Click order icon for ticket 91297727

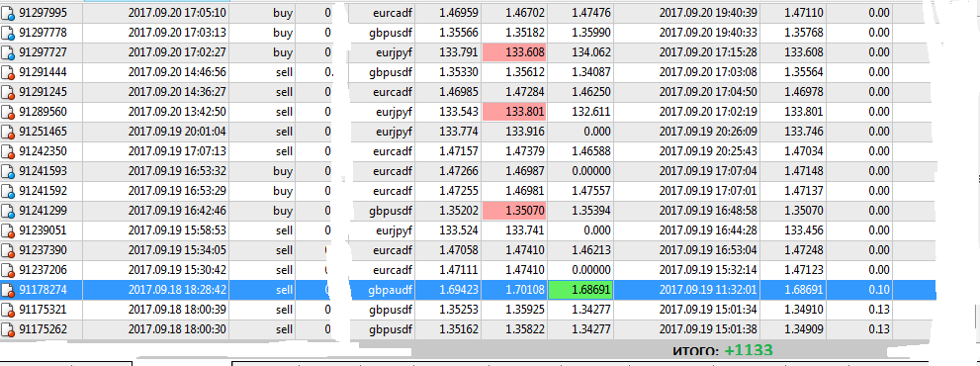click(x=8, y=52)
